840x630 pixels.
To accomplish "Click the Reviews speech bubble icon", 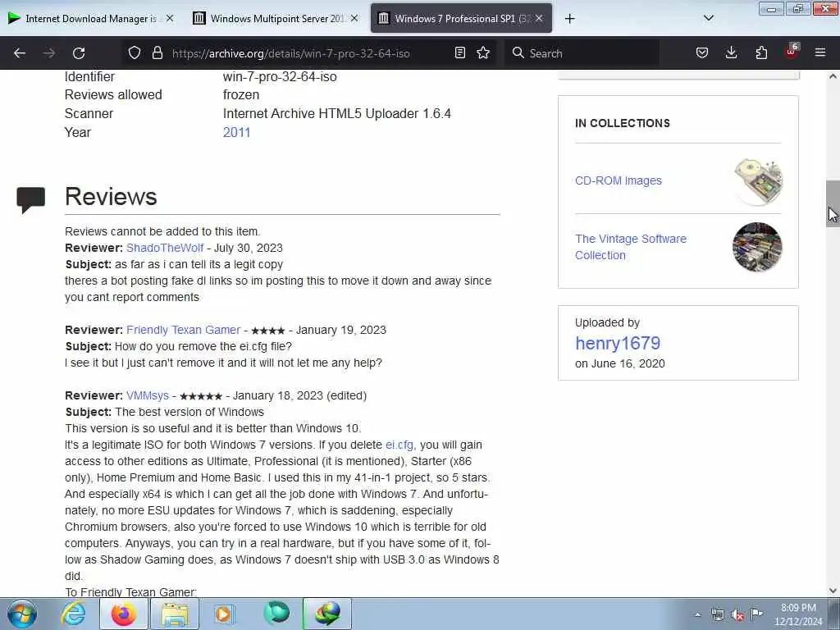I will [x=30, y=200].
